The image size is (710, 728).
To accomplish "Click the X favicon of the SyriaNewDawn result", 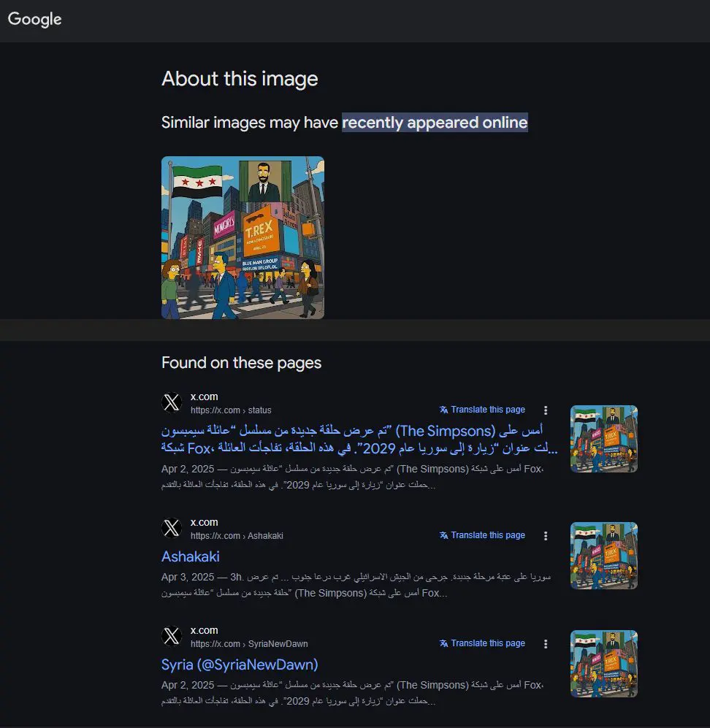I will click(x=172, y=636).
